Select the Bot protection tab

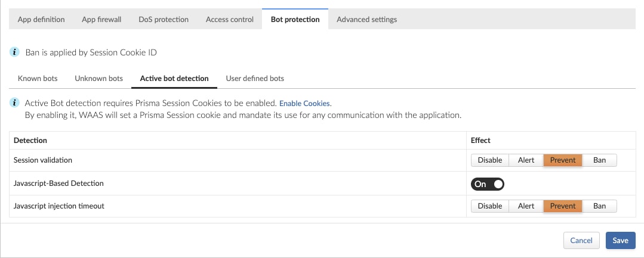[x=295, y=19]
